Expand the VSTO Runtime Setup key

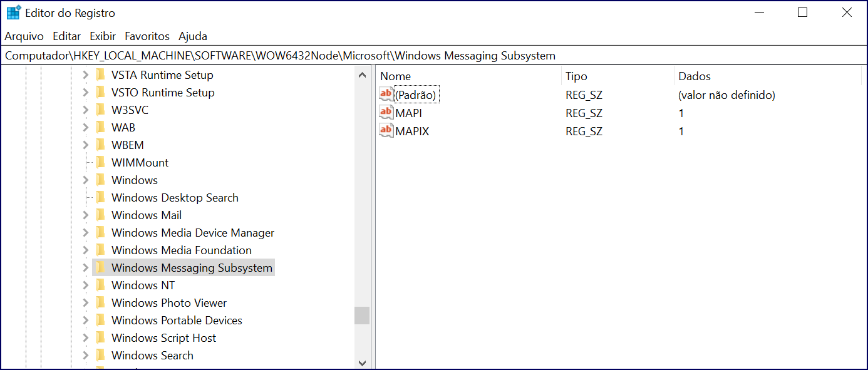(x=86, y=93)
